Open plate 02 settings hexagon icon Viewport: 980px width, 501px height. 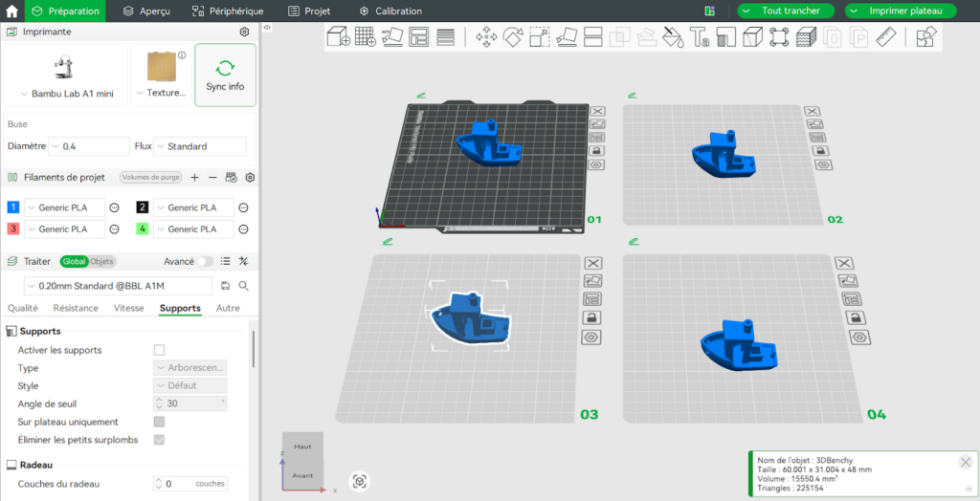(x=823, y=164)
